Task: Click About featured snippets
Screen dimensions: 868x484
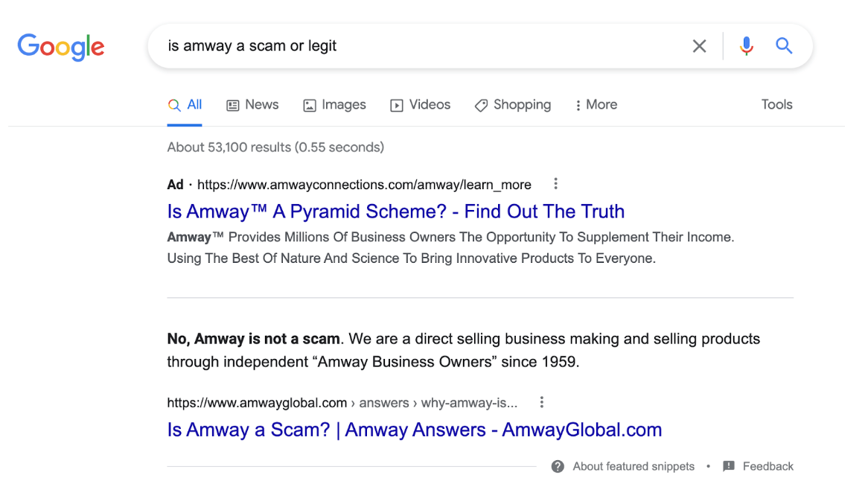Action: pos(634,466)
